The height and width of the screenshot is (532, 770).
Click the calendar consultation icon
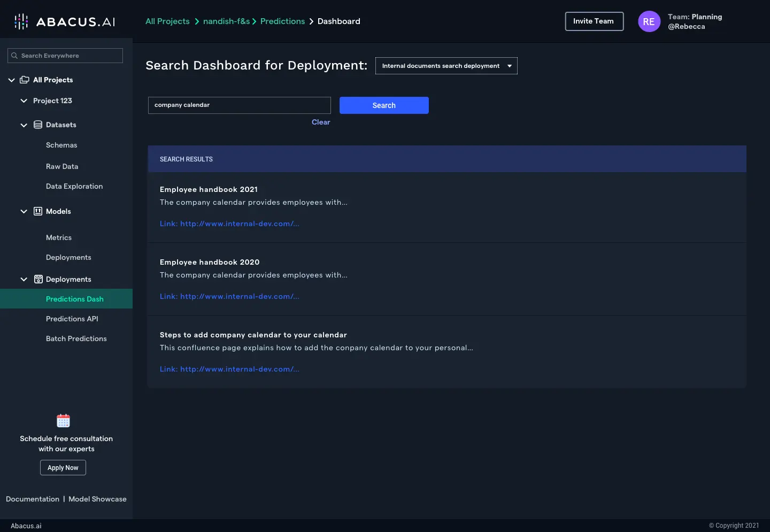coord(63,421)
